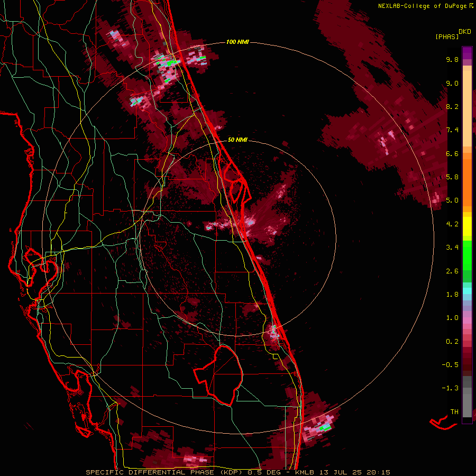Screen dimensions: 476x476
Task: Click the -1.3 scale value
Action: [450, 388]
